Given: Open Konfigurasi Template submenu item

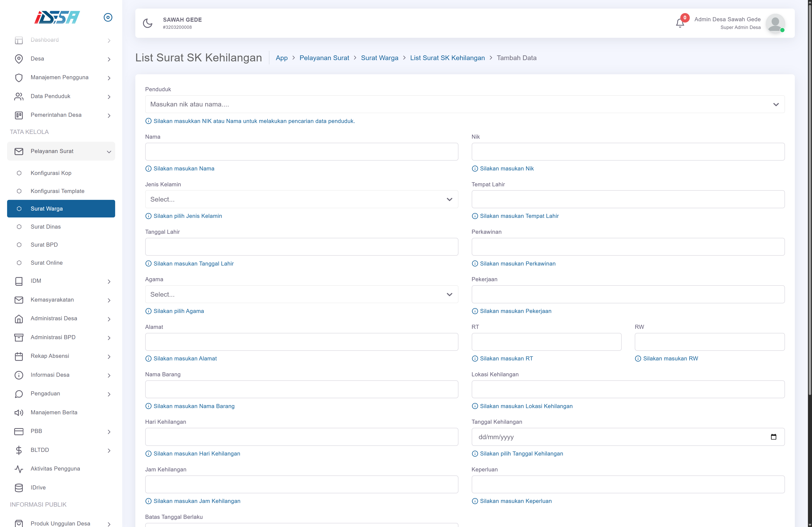Looking at the screenshot, I should tap(57, 191).
